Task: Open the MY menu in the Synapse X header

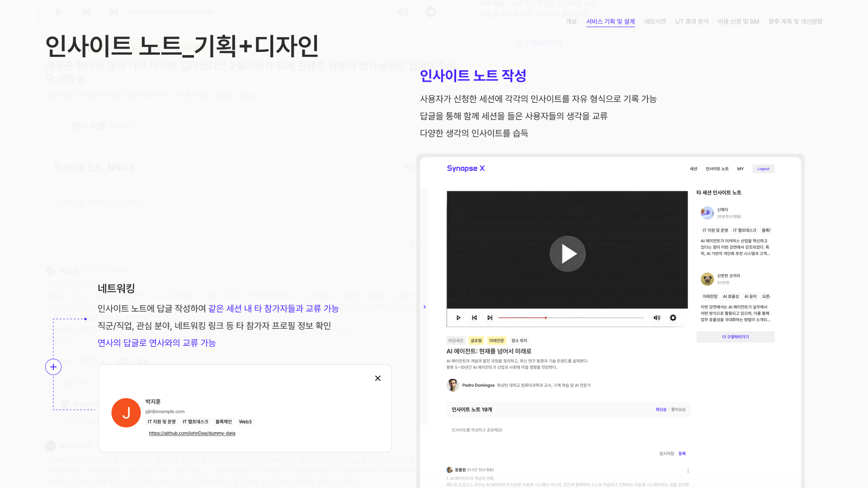Action: click(x=741, y=169)
